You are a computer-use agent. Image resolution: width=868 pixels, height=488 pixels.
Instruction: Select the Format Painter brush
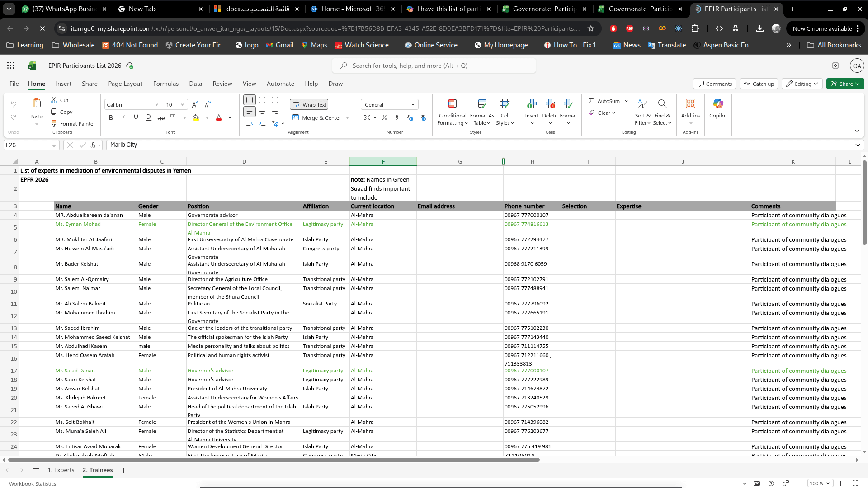[54, 123]
